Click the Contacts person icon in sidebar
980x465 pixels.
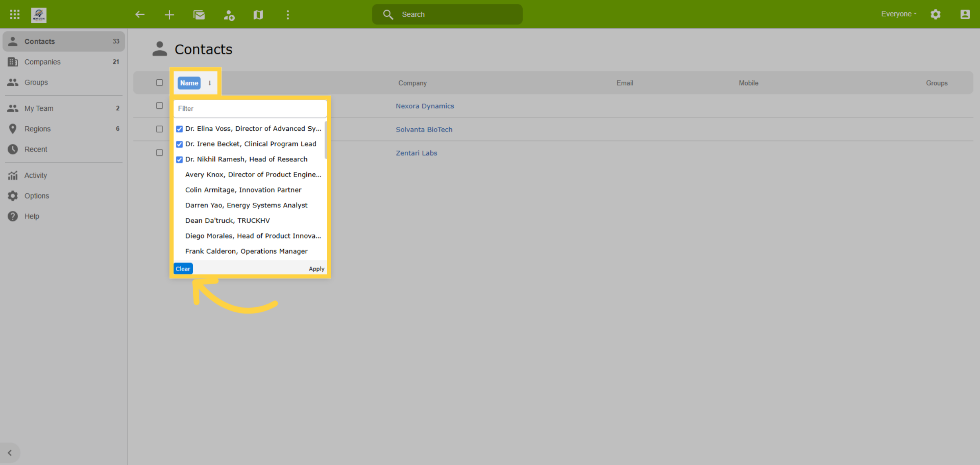coord(13,41)
